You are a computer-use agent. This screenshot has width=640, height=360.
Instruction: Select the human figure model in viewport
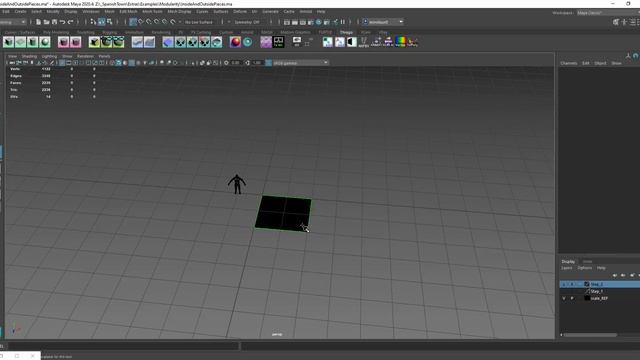237,184
